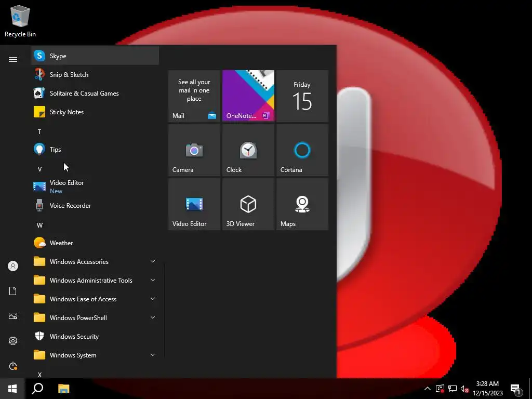Open the 3D Viewer tile
Viewport: 532px width, 399px height.
click(x=248, y=204)
